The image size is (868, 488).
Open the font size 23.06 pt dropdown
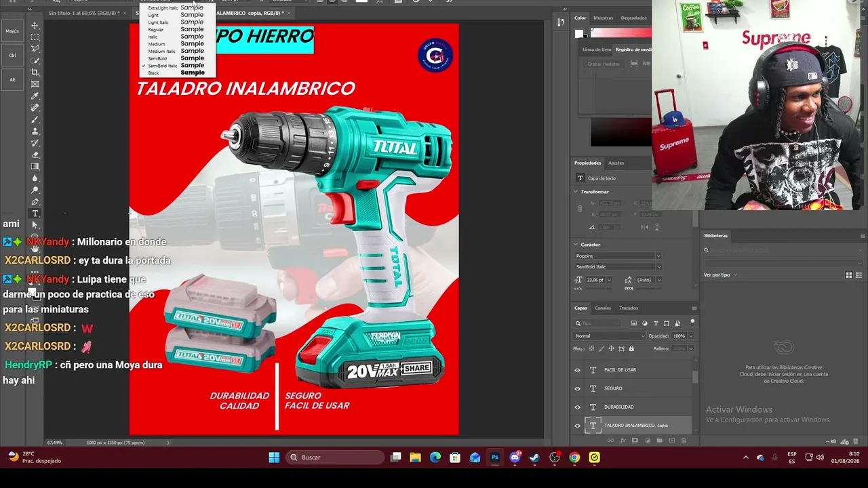[609, 280]
